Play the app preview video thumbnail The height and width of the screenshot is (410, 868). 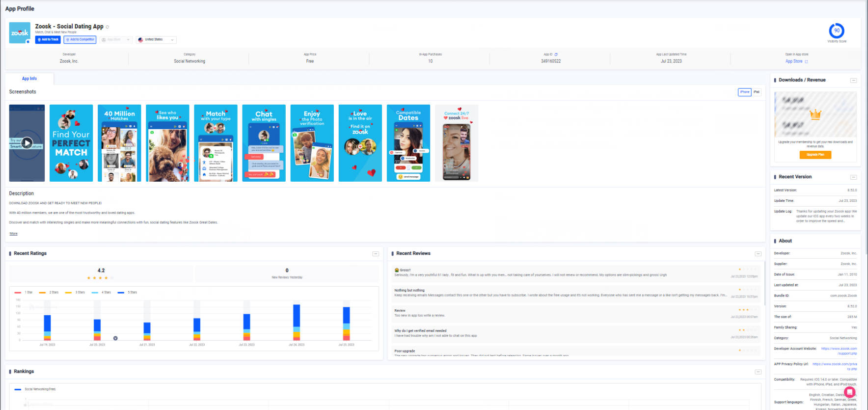[27, 143]
